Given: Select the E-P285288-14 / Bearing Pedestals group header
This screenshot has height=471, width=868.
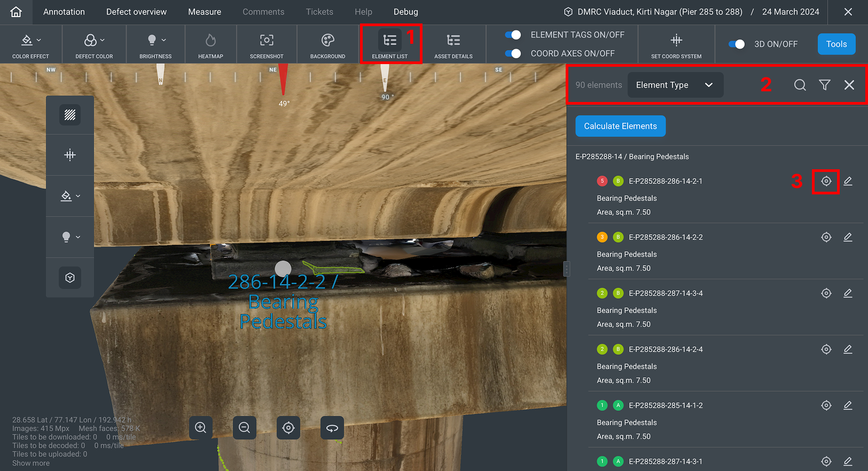Looking at the screenshot, I should pyautogui.click(x=632, y=156).
